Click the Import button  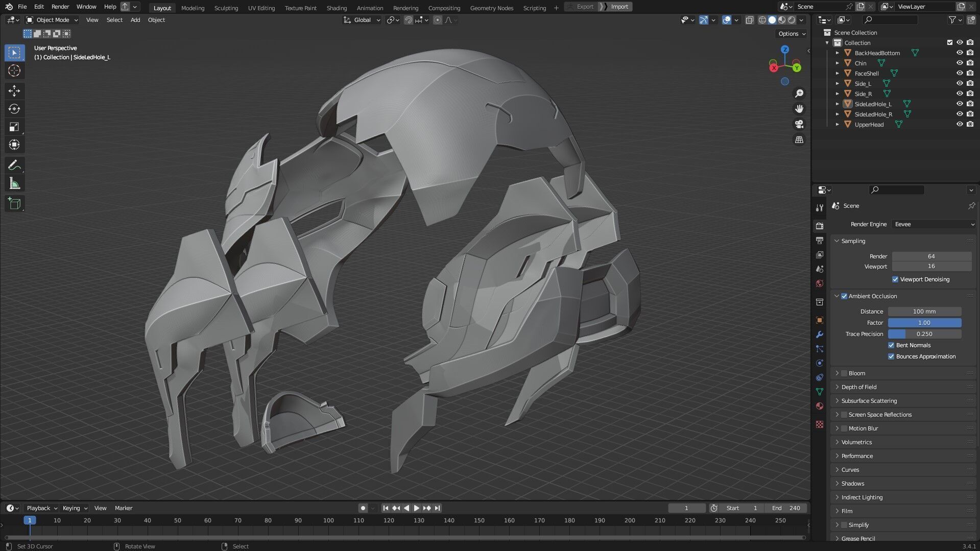coord(616,7)
